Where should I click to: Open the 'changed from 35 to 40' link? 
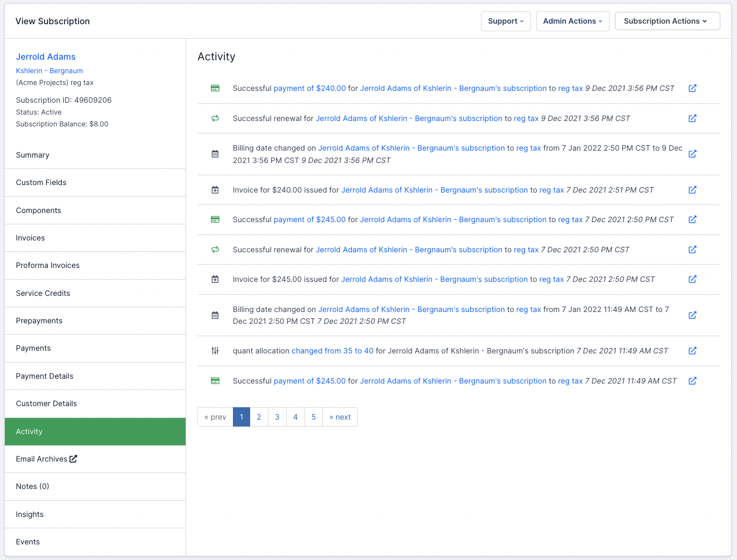[332, 351]
